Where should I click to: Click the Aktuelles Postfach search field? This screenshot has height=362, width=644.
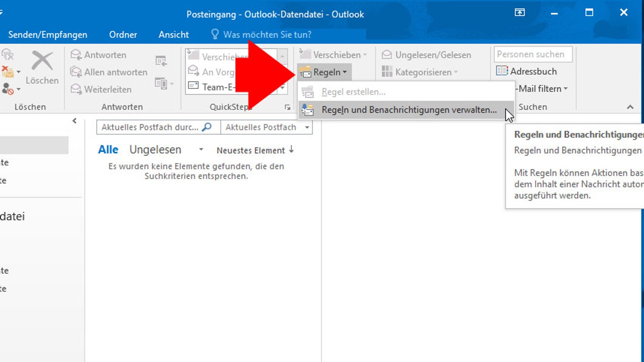149,127
